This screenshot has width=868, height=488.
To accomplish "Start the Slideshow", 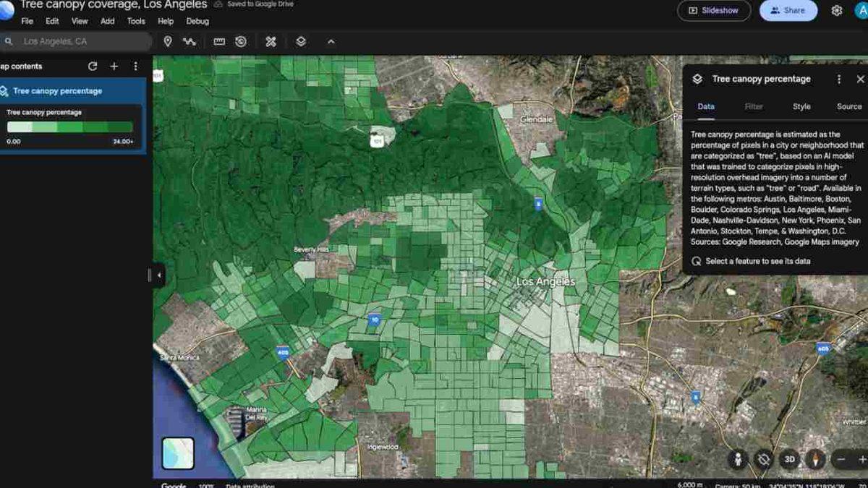I will coord(714,11).
